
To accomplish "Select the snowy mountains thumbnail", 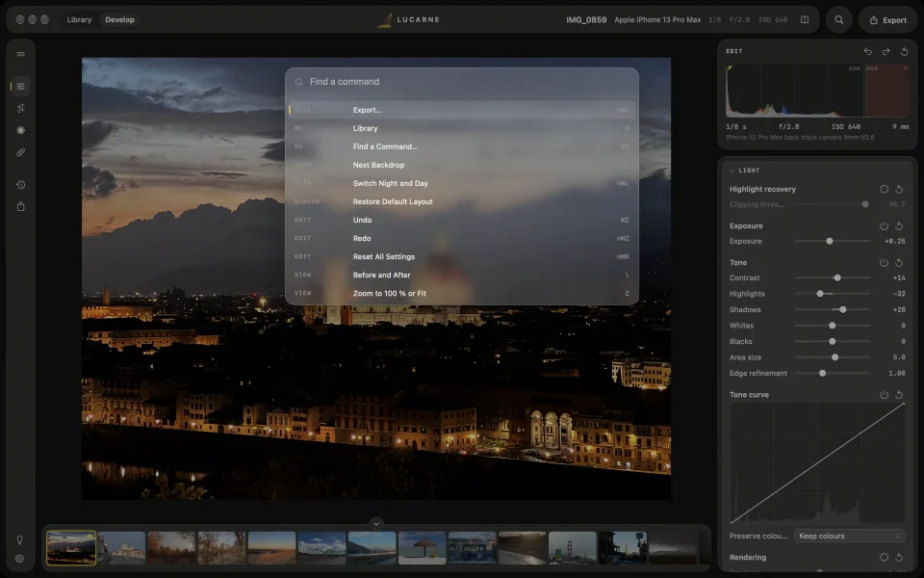I will coord(321,548).
